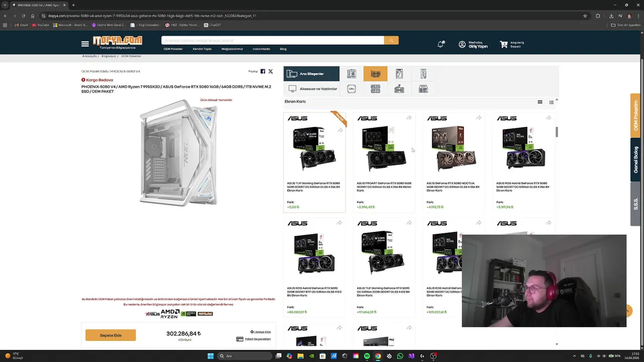
Task: Click share arrow on ASUS TUF Gaming RTX 5080 card
Action: tap(340, 130)
